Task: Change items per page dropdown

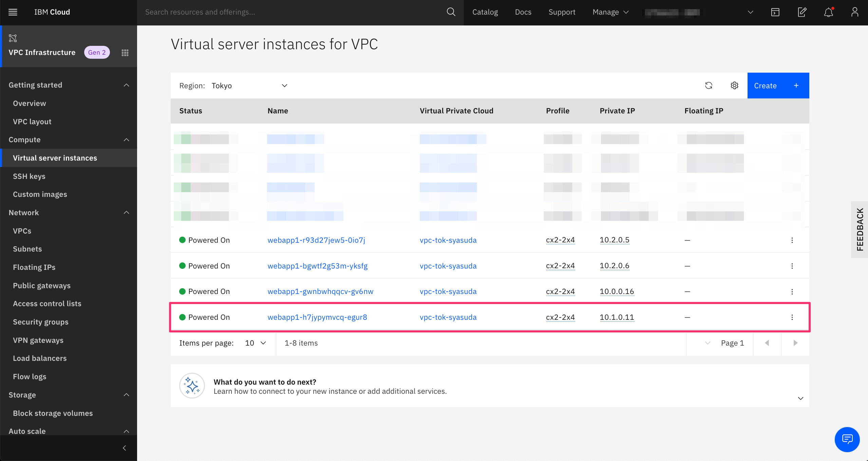Action: 255,343
